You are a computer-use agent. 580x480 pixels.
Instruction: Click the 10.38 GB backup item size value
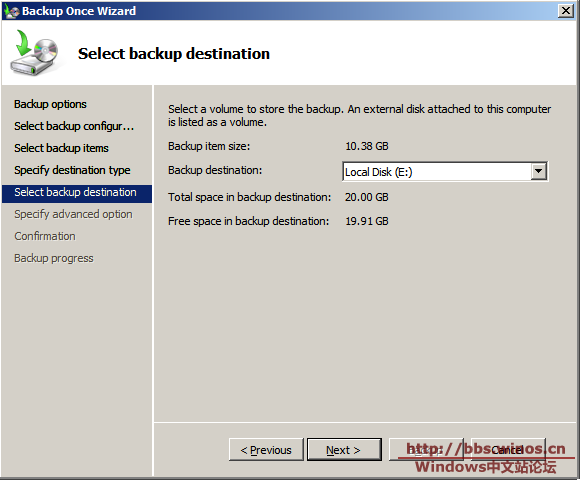tap(367, 146)
